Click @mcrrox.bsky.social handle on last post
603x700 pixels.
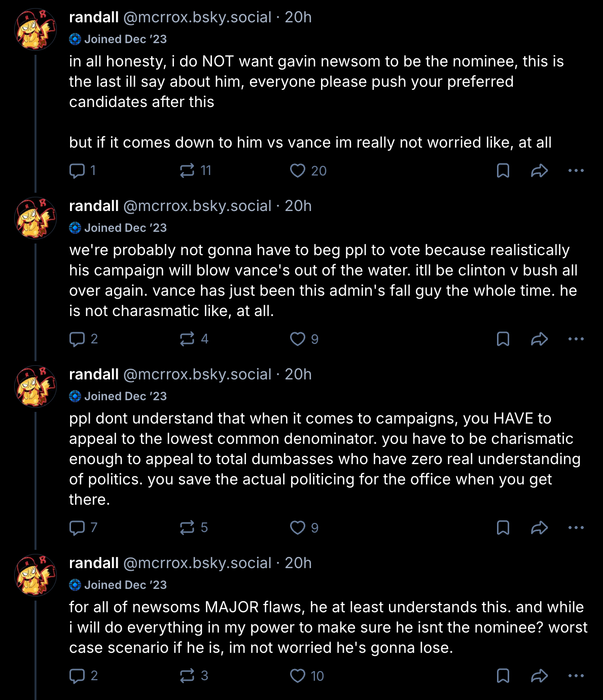pyautogui.click(x=197, y=563)
